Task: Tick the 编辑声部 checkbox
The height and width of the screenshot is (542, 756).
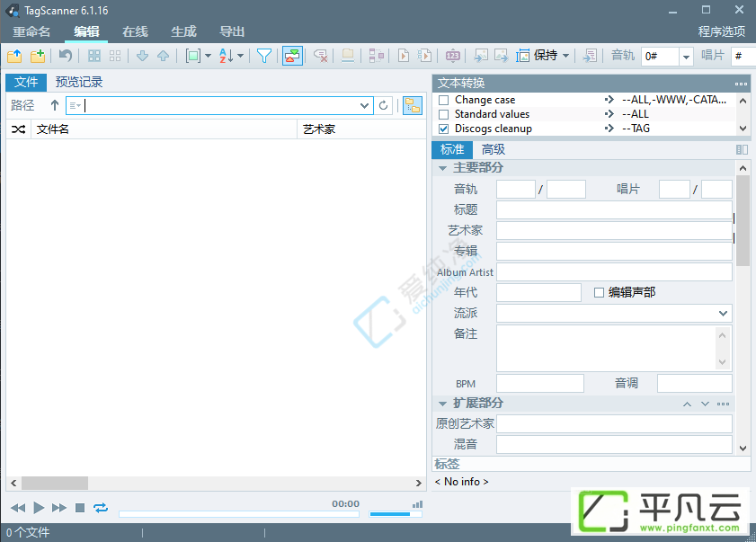Action: [599, 293]
